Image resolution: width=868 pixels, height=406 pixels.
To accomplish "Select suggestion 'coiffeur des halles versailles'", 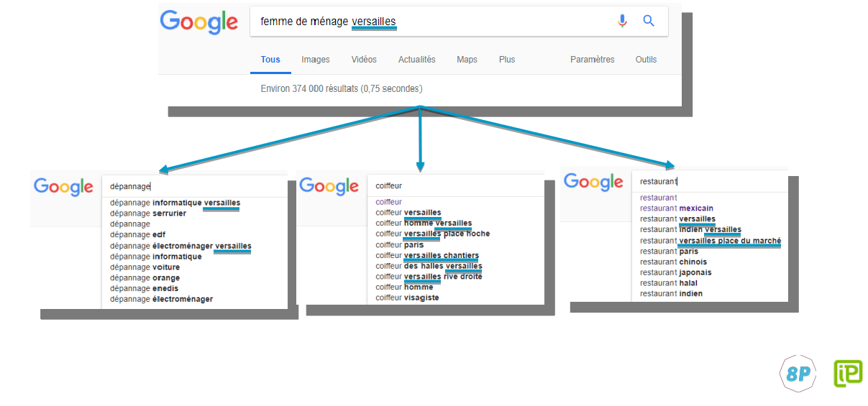I will (x=429, y=266).
